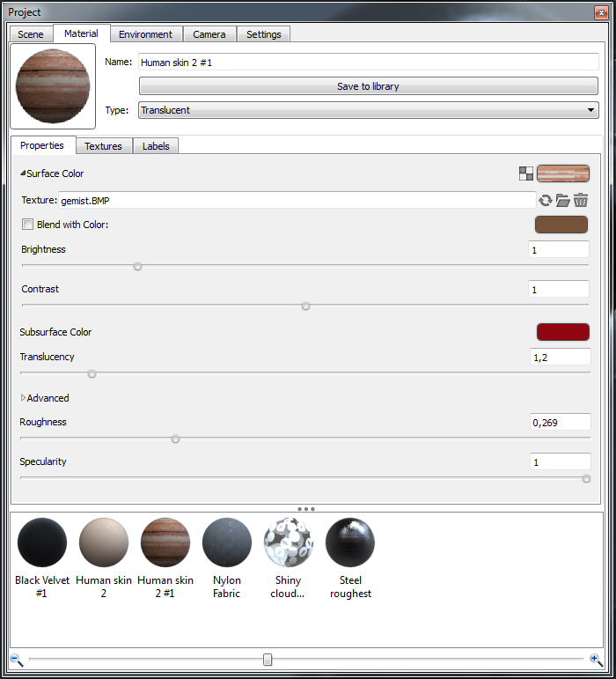616x679 pixels.
Task: Select Steel roughest material thumbnail
Action: click(350, 542)
